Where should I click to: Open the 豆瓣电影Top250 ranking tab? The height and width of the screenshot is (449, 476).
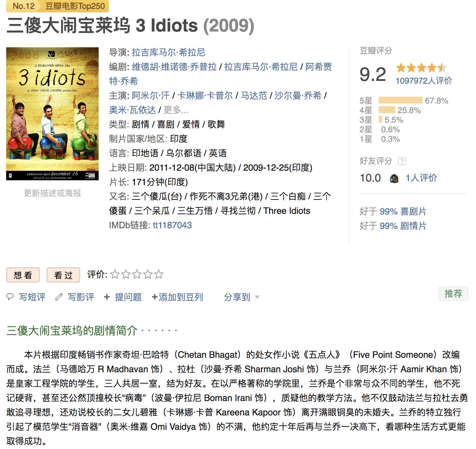[75, 6]
